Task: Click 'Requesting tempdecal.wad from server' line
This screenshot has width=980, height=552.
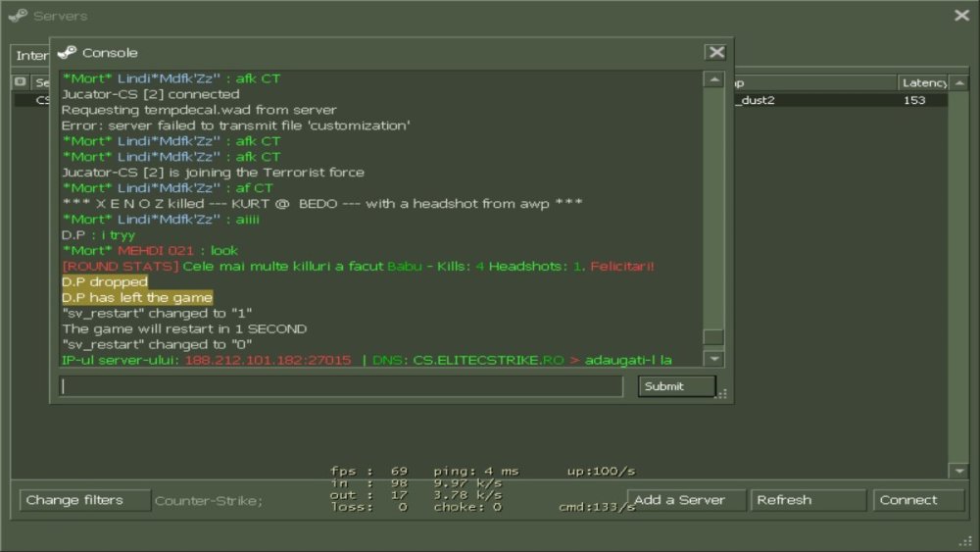Action: pyautogui.click(x=199, y=110)
